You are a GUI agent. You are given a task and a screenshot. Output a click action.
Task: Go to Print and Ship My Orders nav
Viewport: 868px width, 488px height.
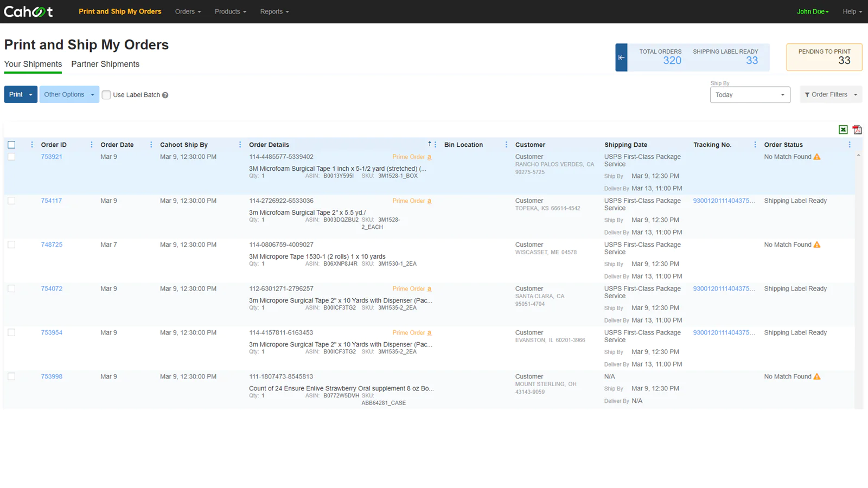point(120,11)
